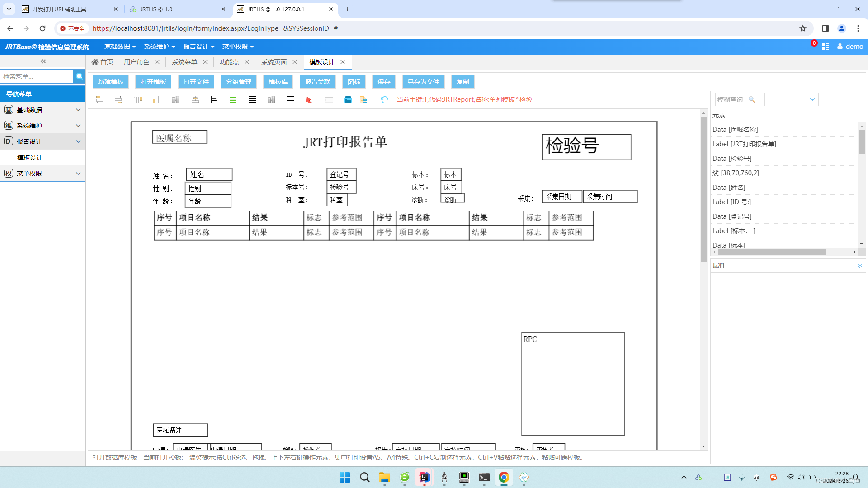Click the 报告关联 button
This screenshot has width=868, height=488.
[x=317, y=82]
